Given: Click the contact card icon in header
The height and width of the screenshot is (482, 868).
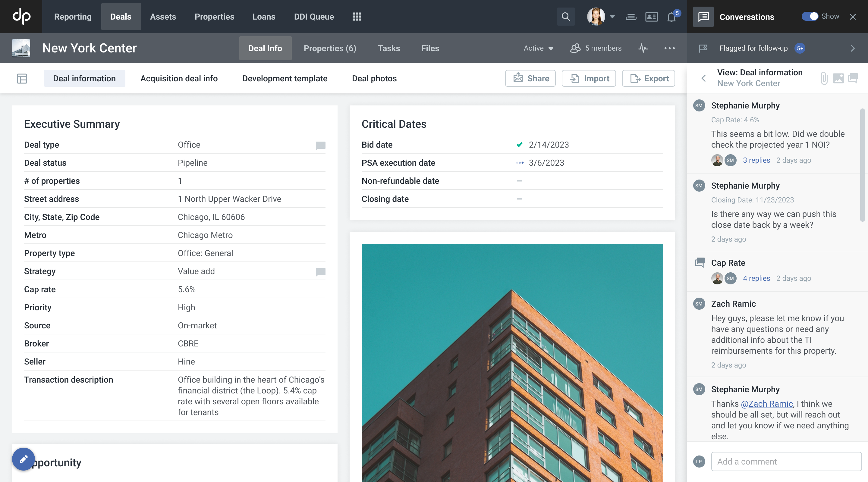Looking at the screenshot, I should point(651,17).
